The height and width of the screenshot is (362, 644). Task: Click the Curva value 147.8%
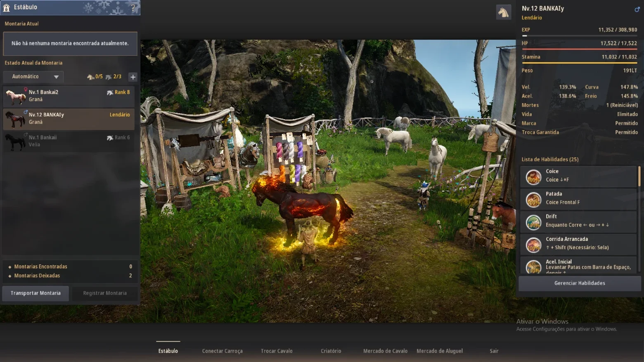pyautogui.click(x=629, y=87)
